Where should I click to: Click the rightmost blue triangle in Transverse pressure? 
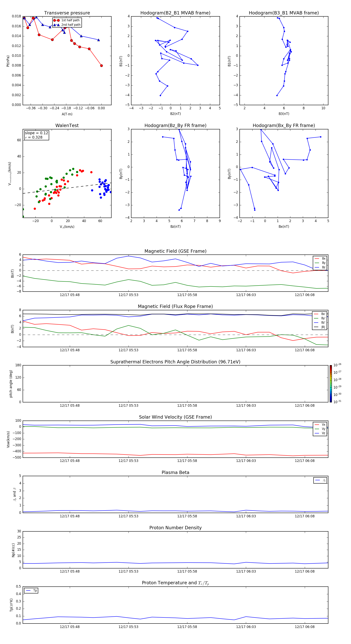pos(98,40)
